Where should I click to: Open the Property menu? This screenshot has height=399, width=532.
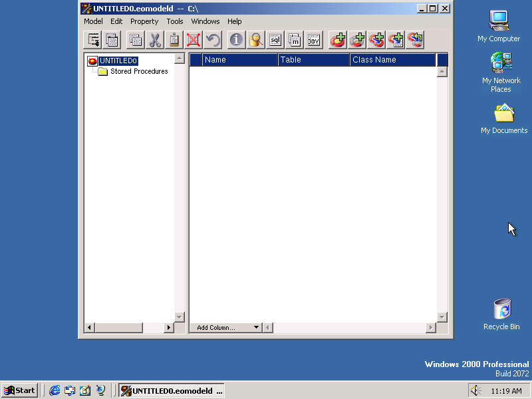point(144,21)
